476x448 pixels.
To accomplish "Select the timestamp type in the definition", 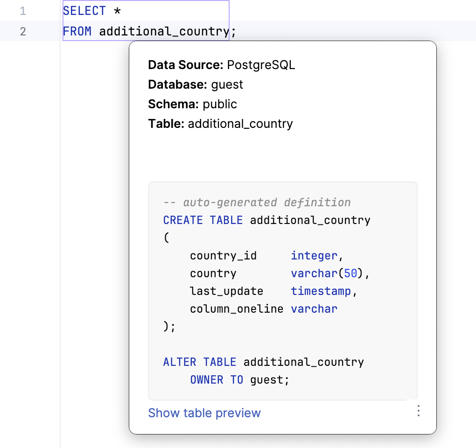I will pos(321,291).
